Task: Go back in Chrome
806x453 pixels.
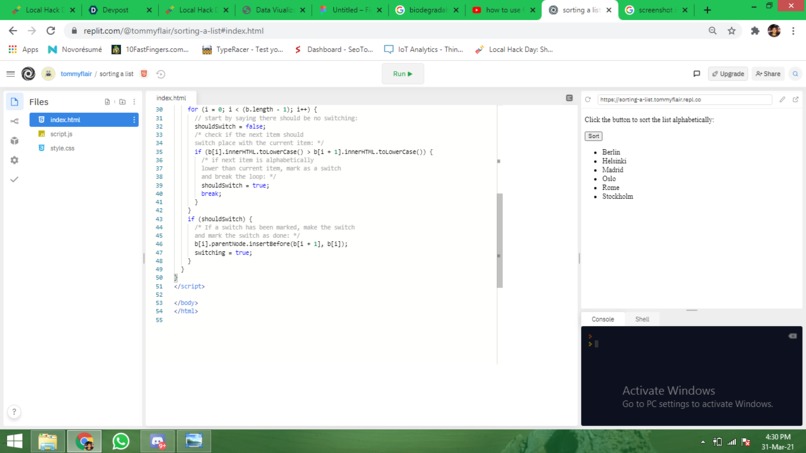Action: click(13, 31)
